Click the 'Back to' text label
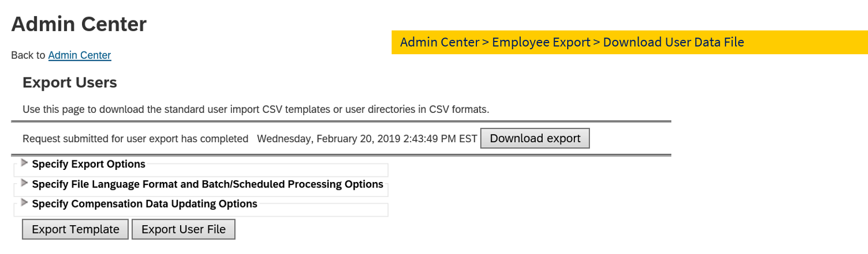This screenshot has height=254, width=868. pos(28,55)
